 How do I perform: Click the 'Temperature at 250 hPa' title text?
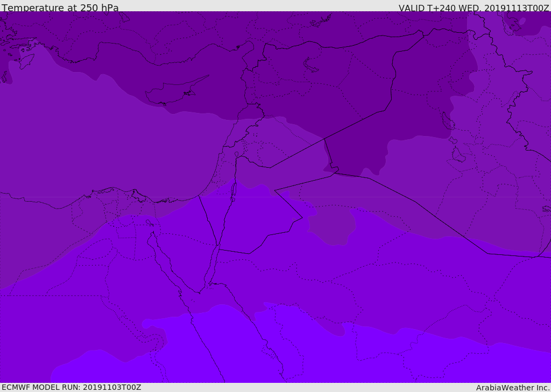click(60, 8)
